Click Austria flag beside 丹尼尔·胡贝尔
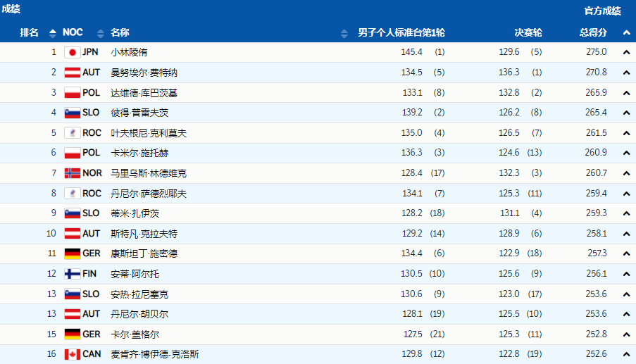 (x=73, y=314)
